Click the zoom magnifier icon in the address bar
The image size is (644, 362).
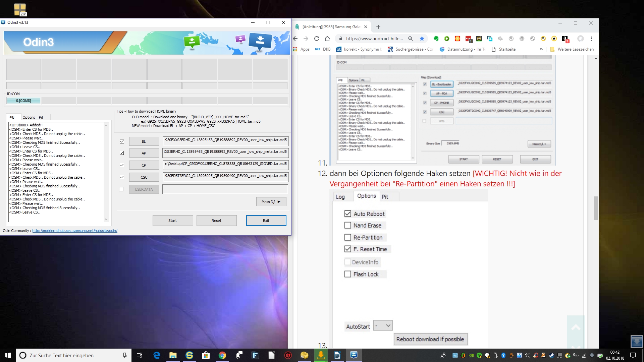(411, 39)
